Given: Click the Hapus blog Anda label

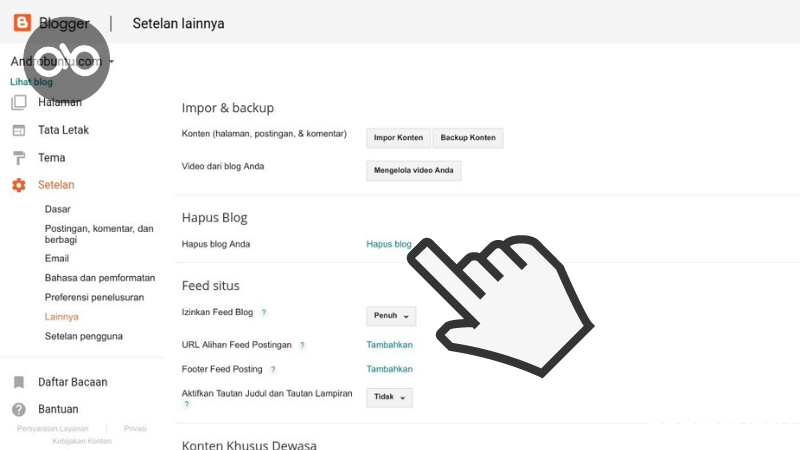Looking at the screenshot, I should tap(216, 244).
